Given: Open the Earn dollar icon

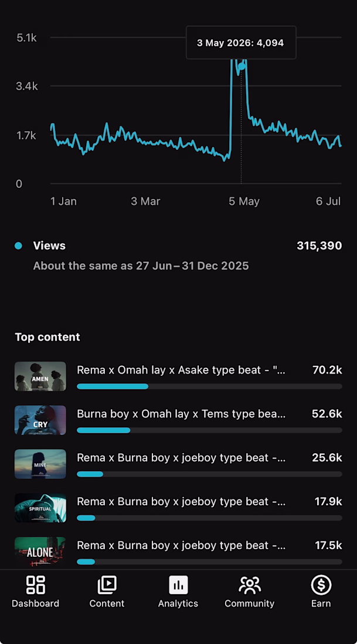Looking at the screenshot, I should coord(321,585).
